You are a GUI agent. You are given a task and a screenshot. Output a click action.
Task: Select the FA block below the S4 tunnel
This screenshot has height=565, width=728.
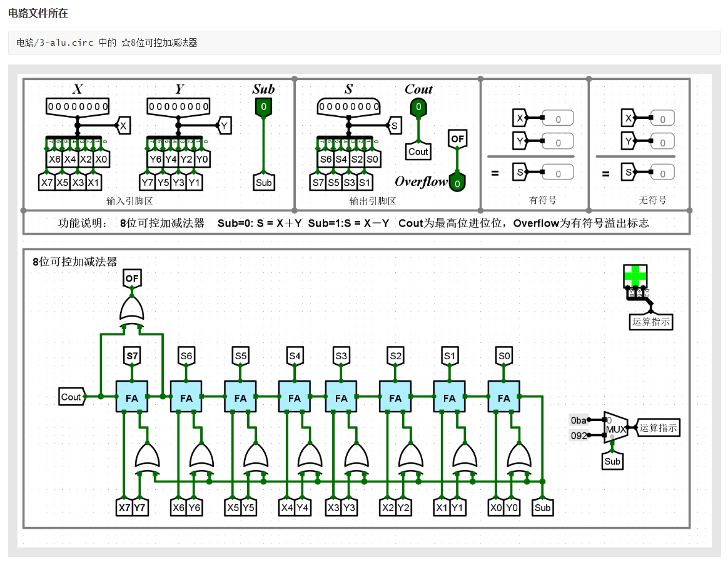click(295, 397)
